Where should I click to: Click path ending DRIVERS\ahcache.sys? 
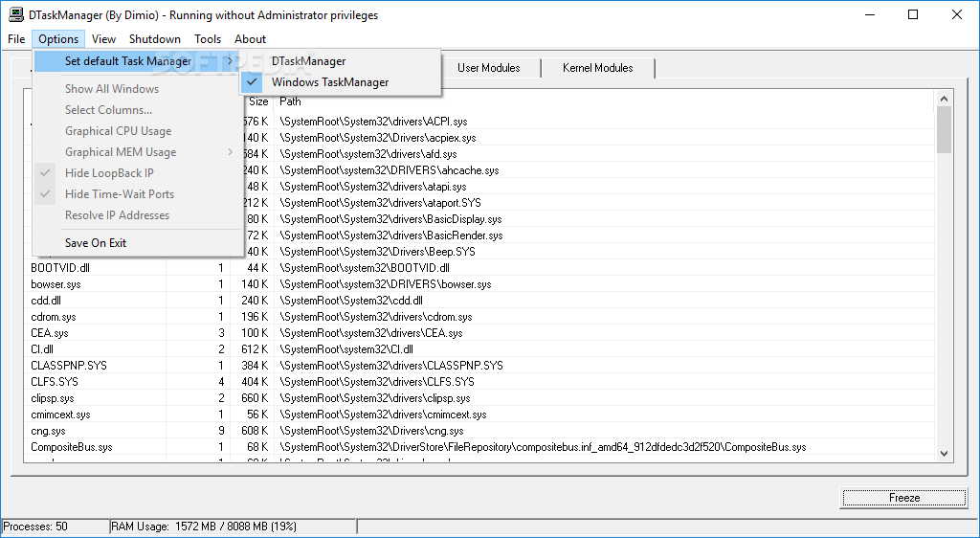(x=389, y=170)
